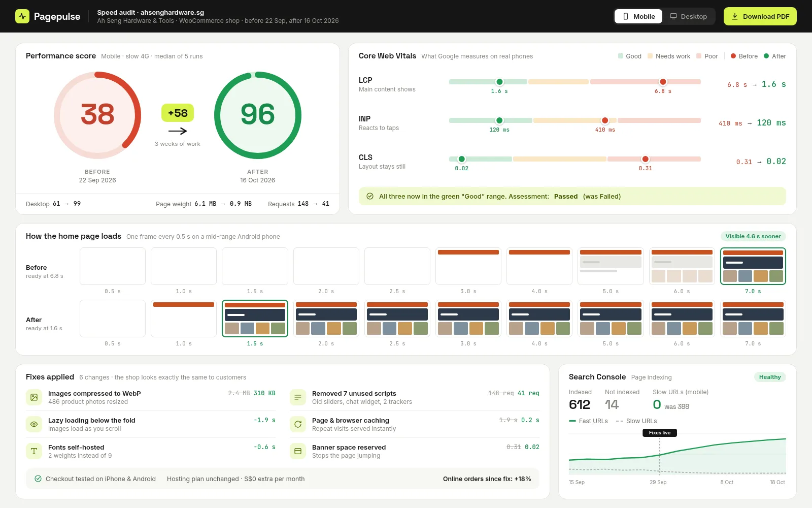Click the before score 38 gauge
The image size is (812, 508).
97,115
